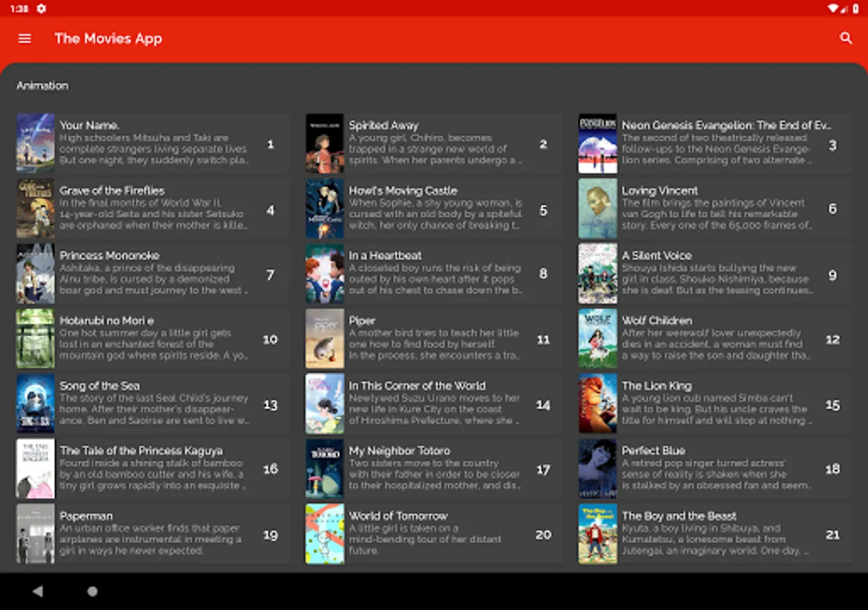Open the Song of the Sea poster
Viewport: 868px width, 610px height.
click(x=35, y=404)
